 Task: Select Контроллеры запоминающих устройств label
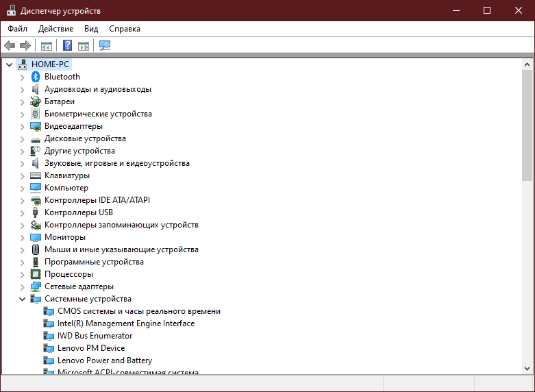click(121, 225)
